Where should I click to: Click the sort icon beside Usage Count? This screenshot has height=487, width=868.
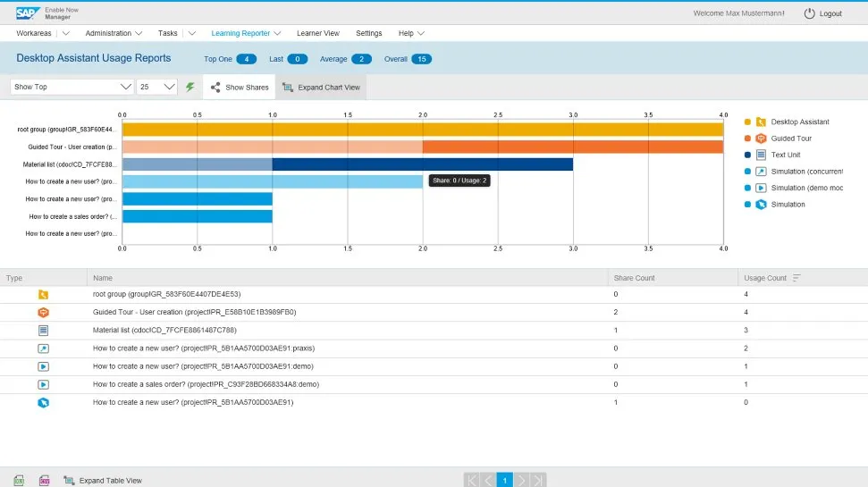(796, 278)
